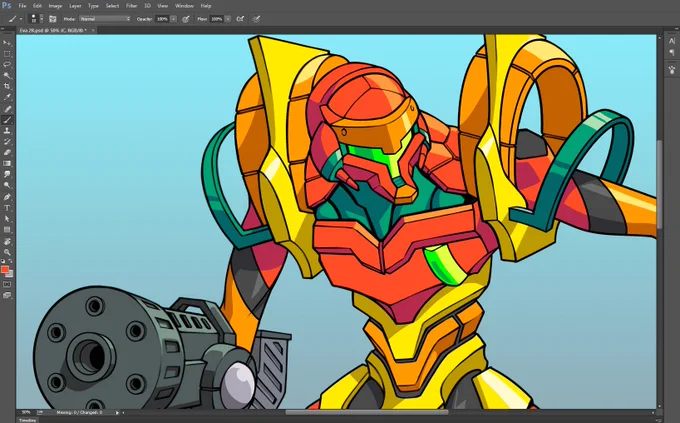
Task: Open the red foreground color picker
Action: (5, 270)
